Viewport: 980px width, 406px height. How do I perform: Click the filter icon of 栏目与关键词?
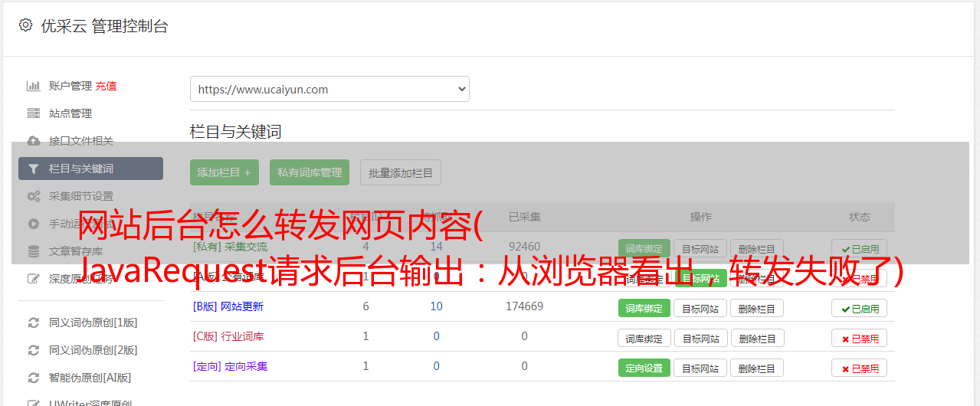(x=34, y=169)
